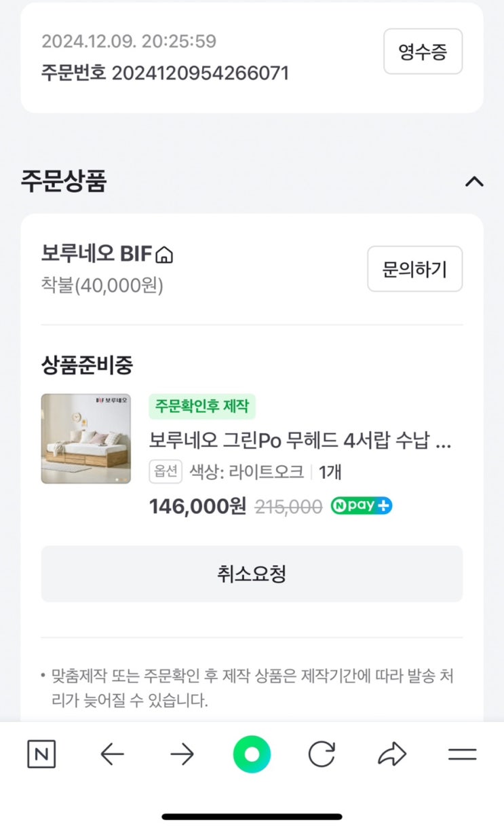Go back with the left arrow
504x829 pixels.
tap(112, 754)
